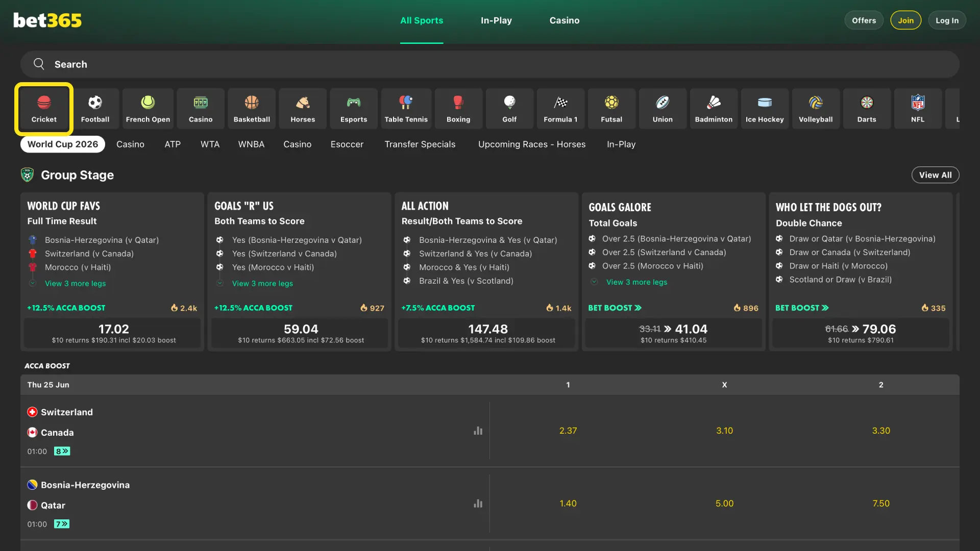Open Upcoming Races - Horses category
The height and width of the screenshot is (551, 980).
point(532,144)
